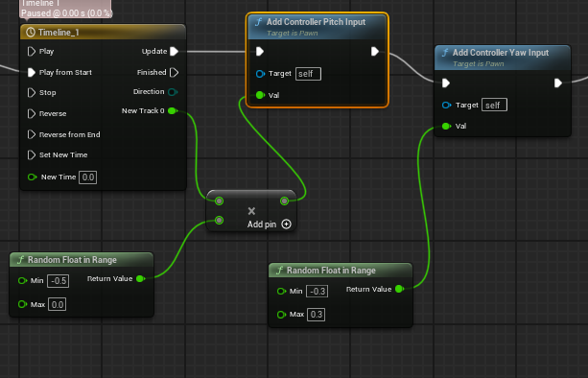
Task: Click the Stop exec pin on Timeline_1
Action: 32,93
